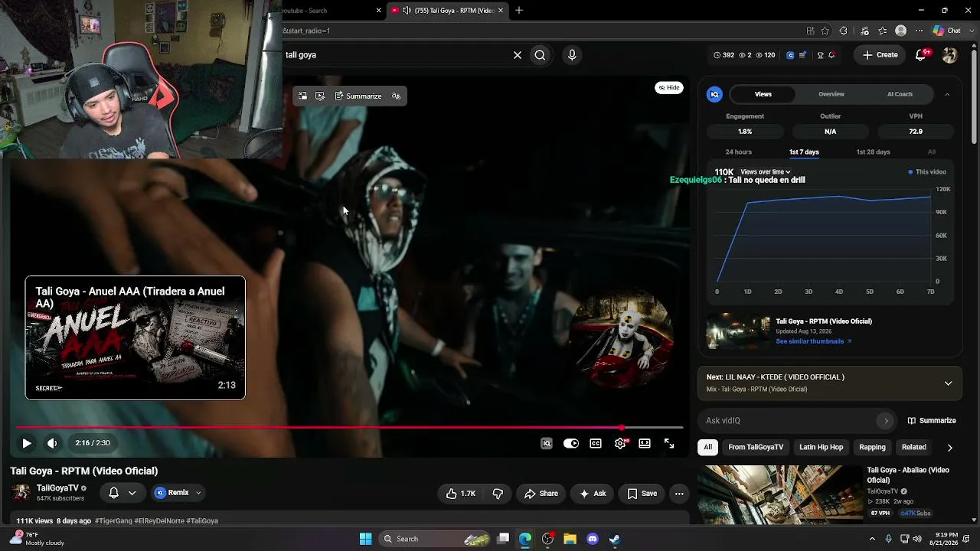Open the 'Views over time' dropdown
Image resolution: width=980 pixels, height=551 pixels.
[x=766, y=172]
